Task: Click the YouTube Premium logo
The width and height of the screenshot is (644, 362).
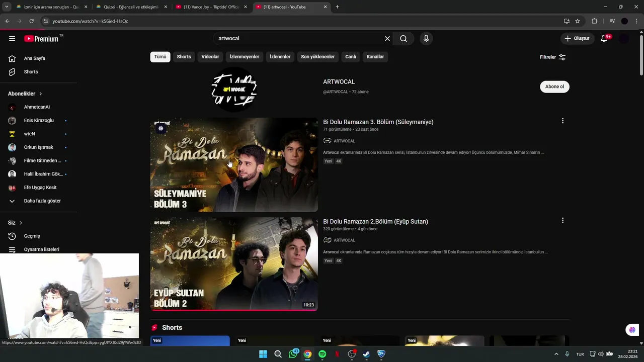Action: coord(41,39)
